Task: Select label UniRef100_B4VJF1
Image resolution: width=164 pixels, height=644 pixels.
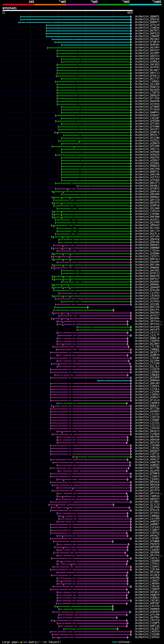Action: tap(147, 310)
